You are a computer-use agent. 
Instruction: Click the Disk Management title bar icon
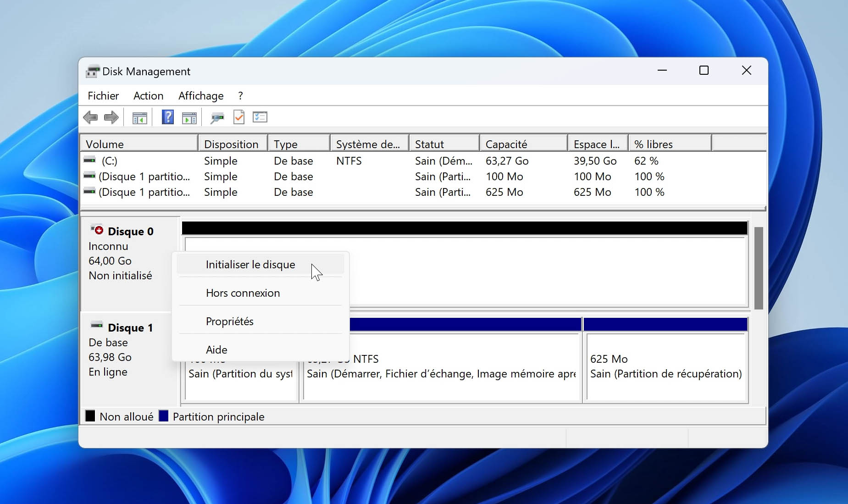93,72
